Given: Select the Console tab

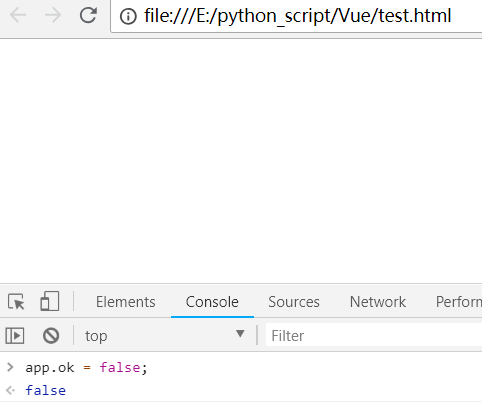Looking at the screenshot, I should click(212, 302).
